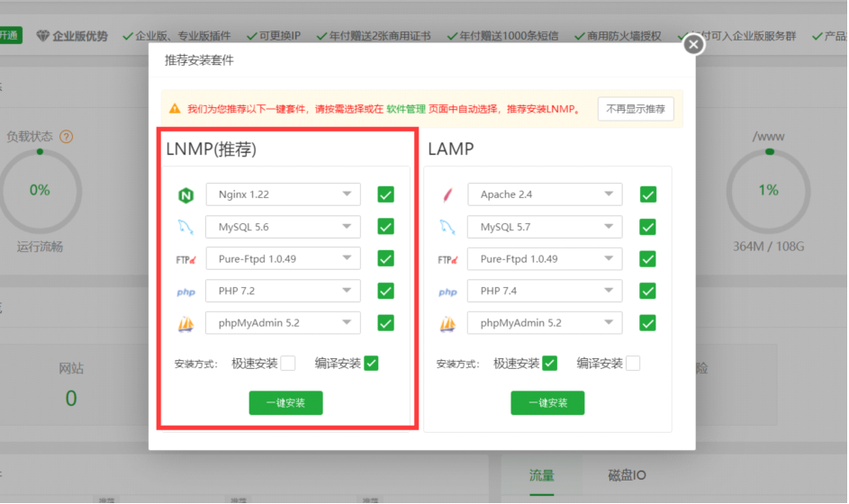Enable 编译安装 option under LAMP

pyautogui.click(x=633, y=364)
